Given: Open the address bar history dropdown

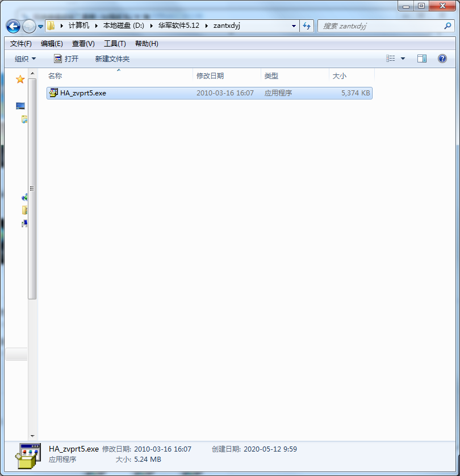Looking at the screenshot, I should pyautogui.click(x=294, y=26).
